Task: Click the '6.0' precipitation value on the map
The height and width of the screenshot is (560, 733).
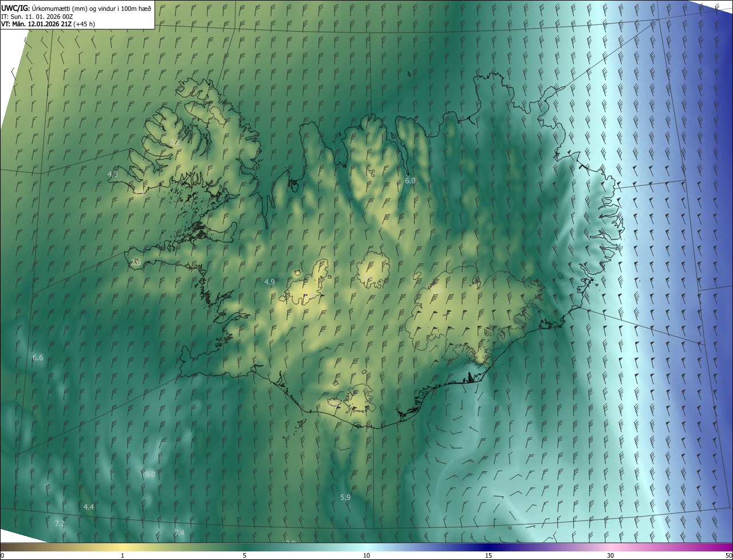Action: 410,180
